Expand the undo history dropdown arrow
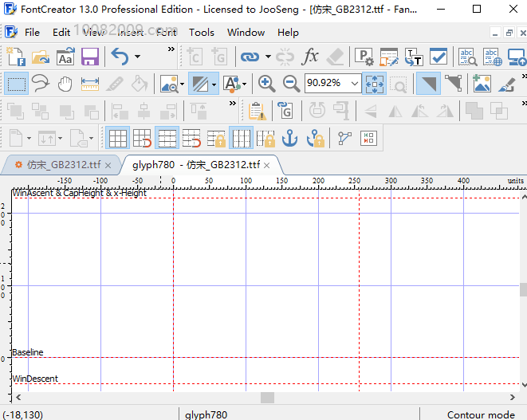 137,57
